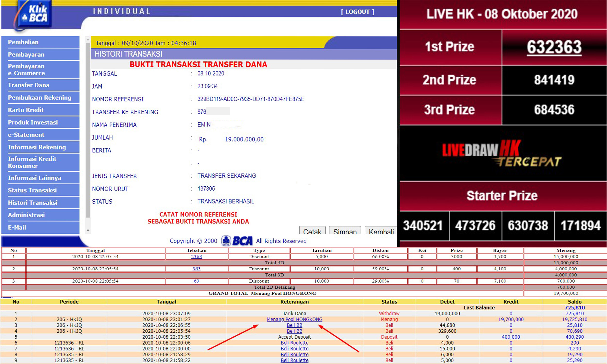Click the Kredit value 400,000
The height and width of the screenshot is (364, 607).
click(511, 337)
